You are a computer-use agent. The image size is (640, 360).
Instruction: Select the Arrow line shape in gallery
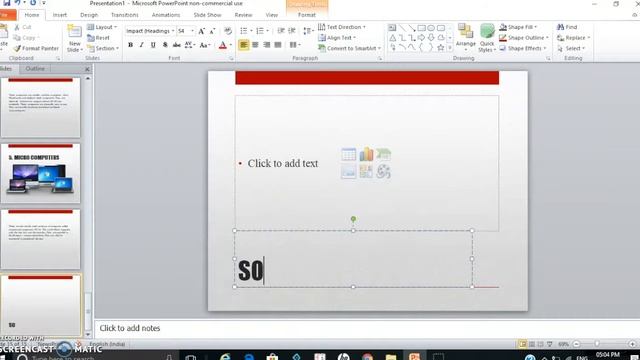[412, 28]
